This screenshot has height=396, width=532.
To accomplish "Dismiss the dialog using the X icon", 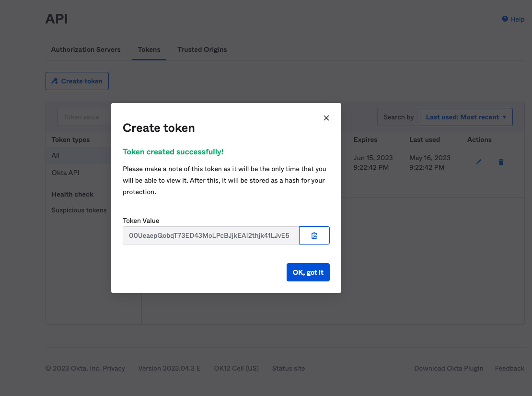I will coord(326,118).
